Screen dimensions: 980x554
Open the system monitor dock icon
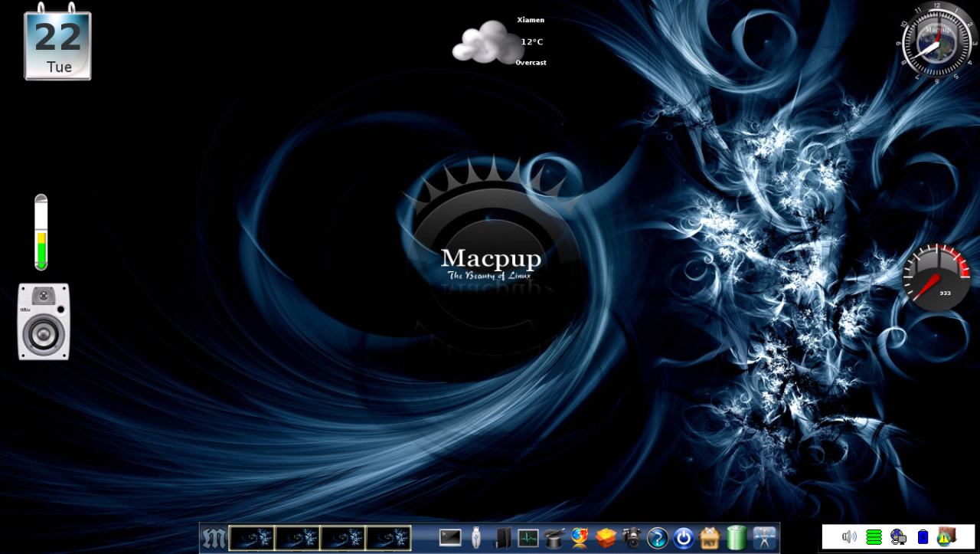pos(528,538)
